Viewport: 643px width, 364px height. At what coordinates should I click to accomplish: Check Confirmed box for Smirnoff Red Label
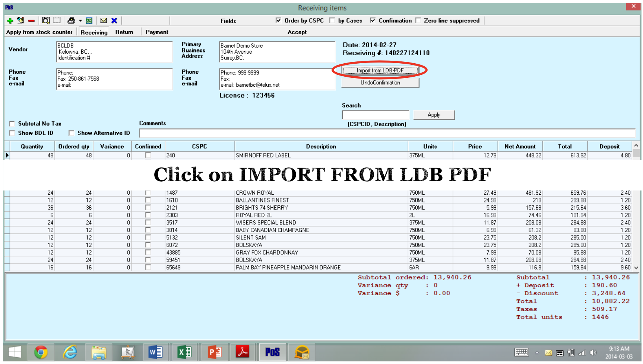pyautogui.click(x=148, y=155)
